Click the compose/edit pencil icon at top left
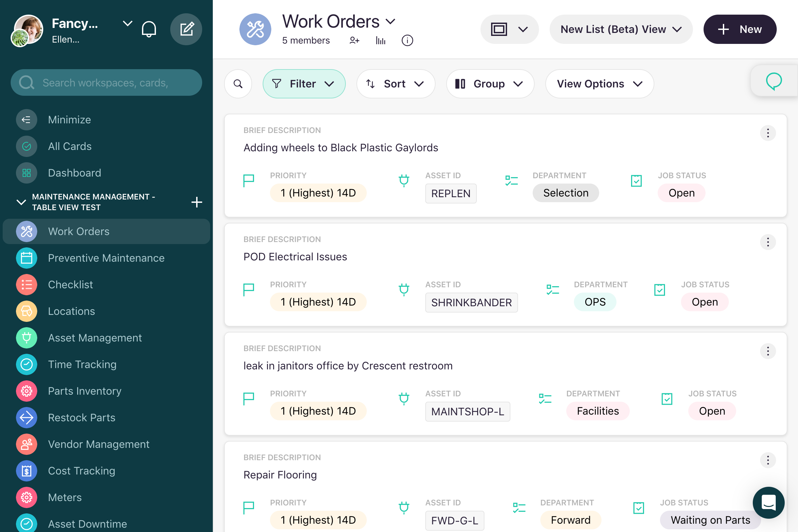Screen dimensions: 798x532 [x=186, y=29]
